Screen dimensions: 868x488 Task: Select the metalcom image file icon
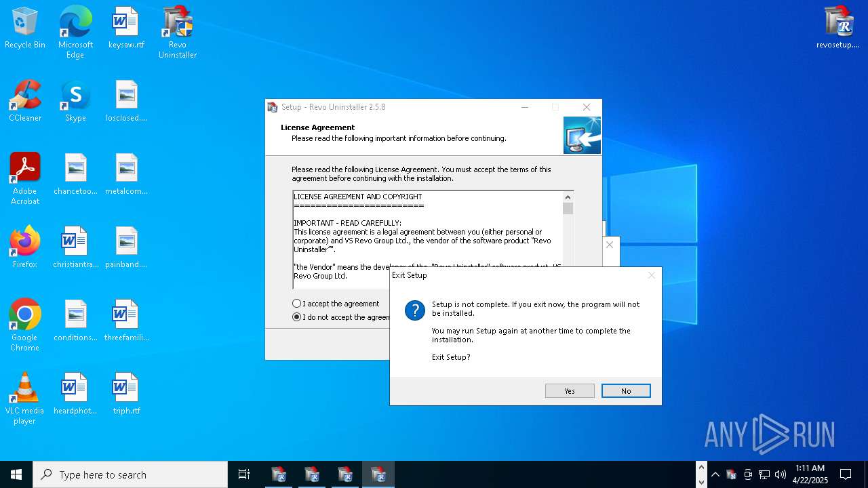click(x=126, y=175)
